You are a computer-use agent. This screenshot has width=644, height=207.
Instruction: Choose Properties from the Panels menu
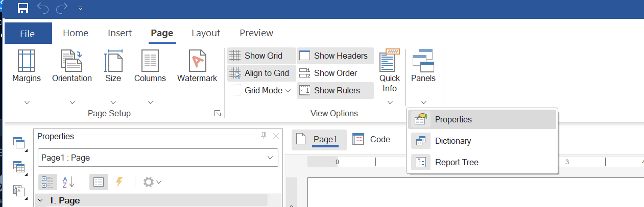coord(483,119)
